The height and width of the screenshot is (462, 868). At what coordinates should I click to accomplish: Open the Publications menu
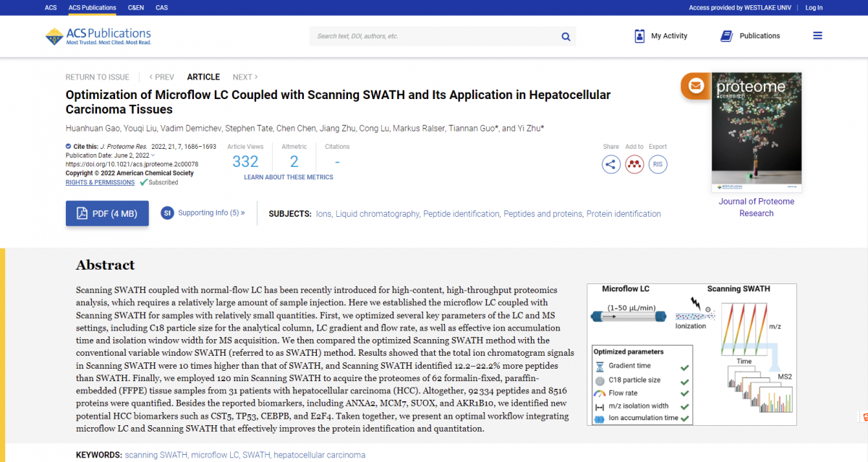(750, 35)
